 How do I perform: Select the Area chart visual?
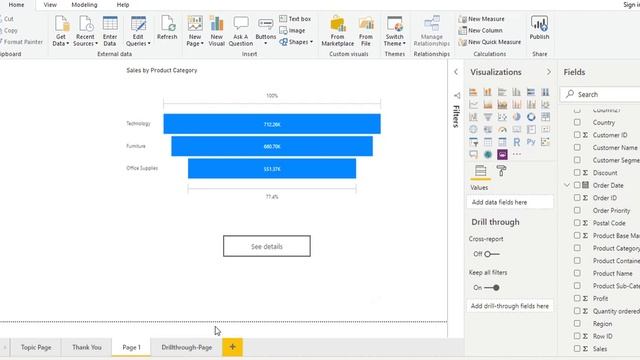click(x=487, y=104)
